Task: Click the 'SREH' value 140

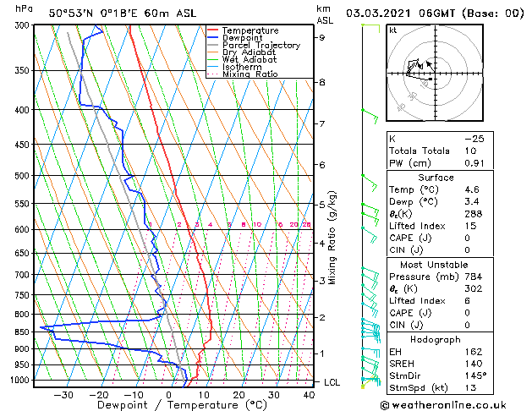Action: coord(474,364)
